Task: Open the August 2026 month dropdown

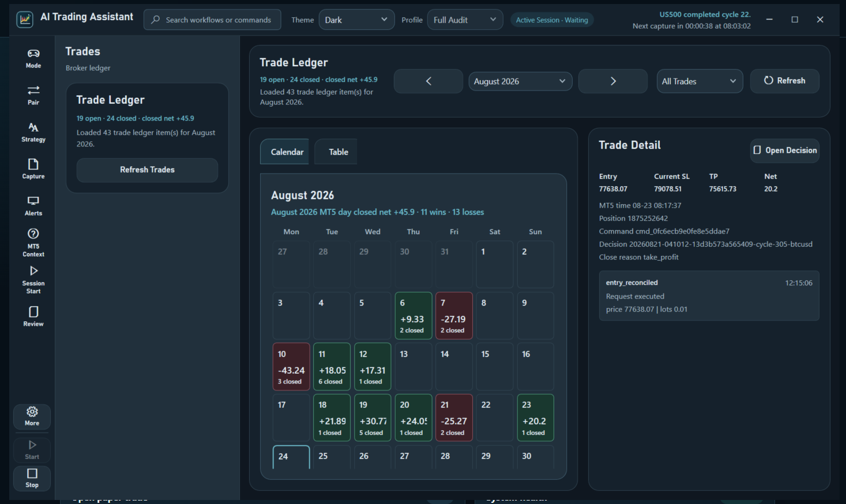Action: [520, 81]
